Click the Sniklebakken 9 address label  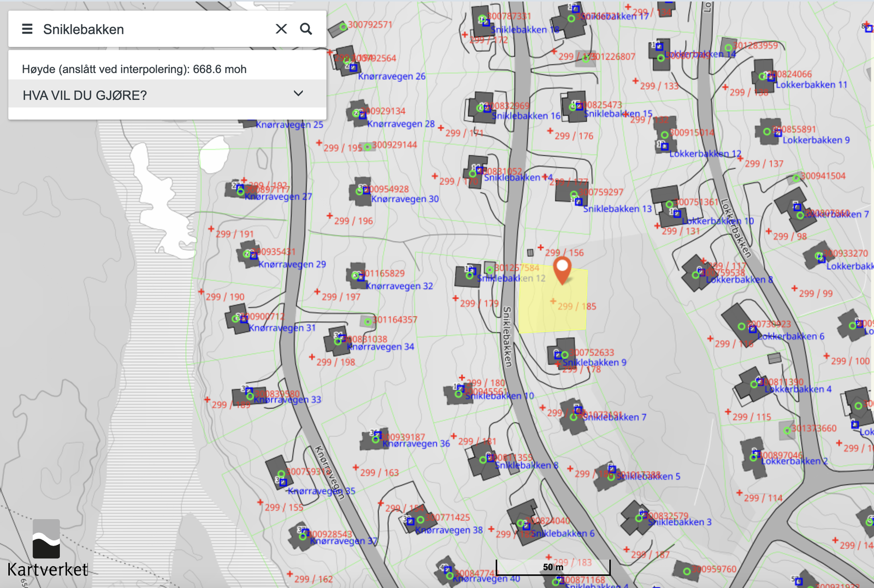point(594,363)
